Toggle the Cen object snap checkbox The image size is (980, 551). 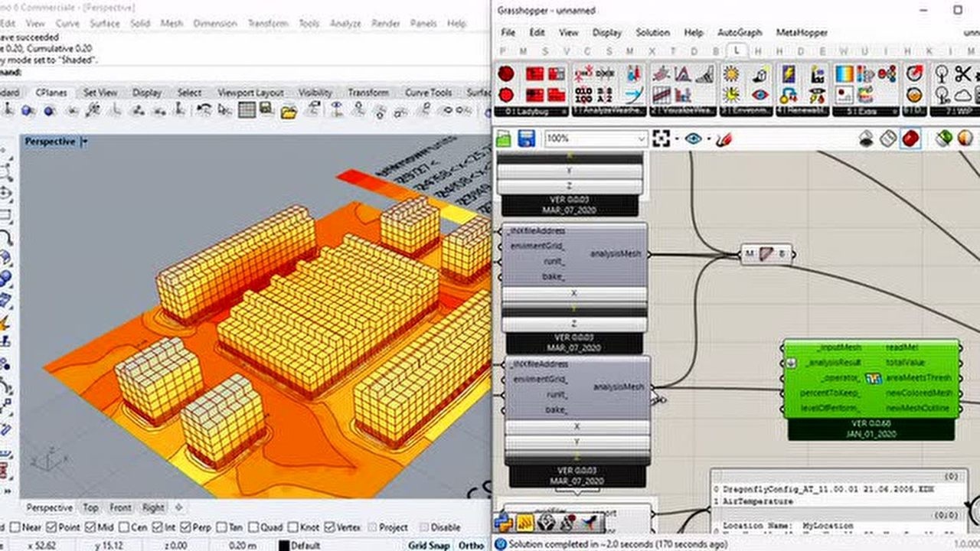pyautogui.click(x=124, y=527)
